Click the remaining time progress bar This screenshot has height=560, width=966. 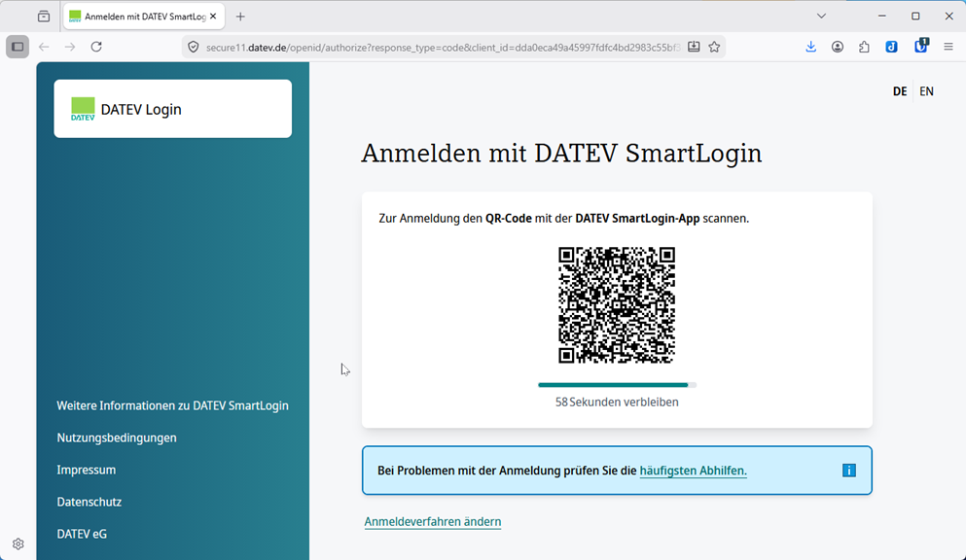click(x=617, y=385)
